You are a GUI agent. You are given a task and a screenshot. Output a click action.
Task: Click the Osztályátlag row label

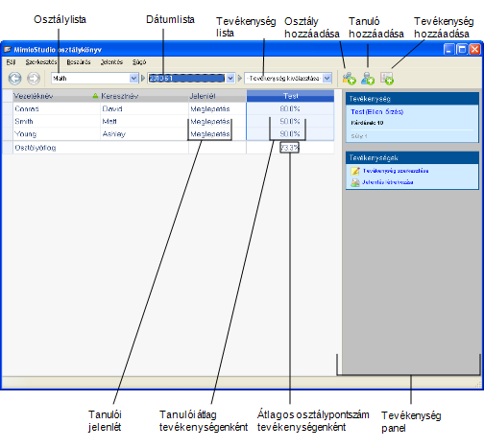pyautogui.click(x=36, y=148)
